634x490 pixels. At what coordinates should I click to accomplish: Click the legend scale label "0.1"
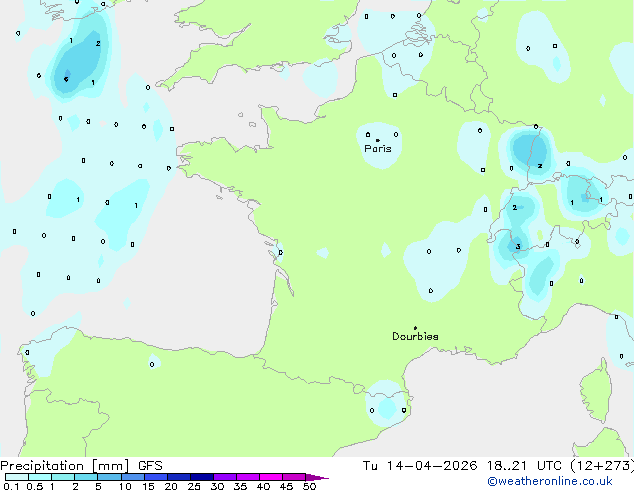pos(11,486)
